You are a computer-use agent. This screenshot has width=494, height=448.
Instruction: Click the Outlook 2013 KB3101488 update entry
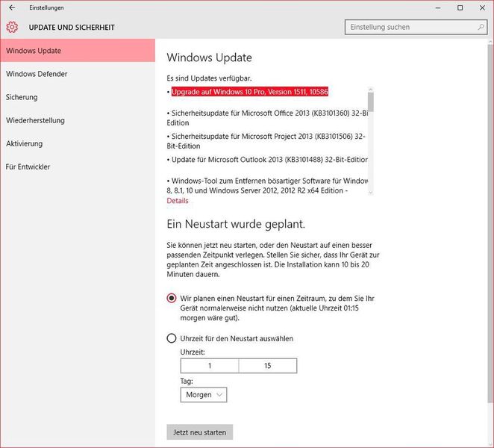click(267, 160)
